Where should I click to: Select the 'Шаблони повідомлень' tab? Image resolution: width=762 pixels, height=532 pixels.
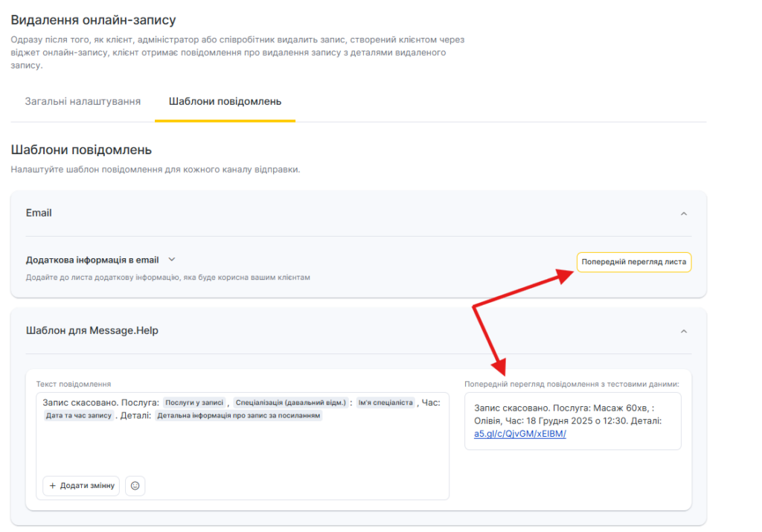[225, 101]
